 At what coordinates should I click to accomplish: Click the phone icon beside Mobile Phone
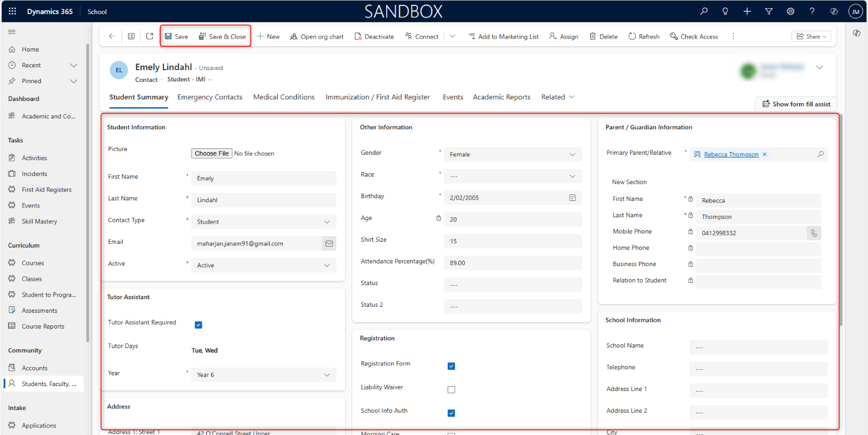814,233
